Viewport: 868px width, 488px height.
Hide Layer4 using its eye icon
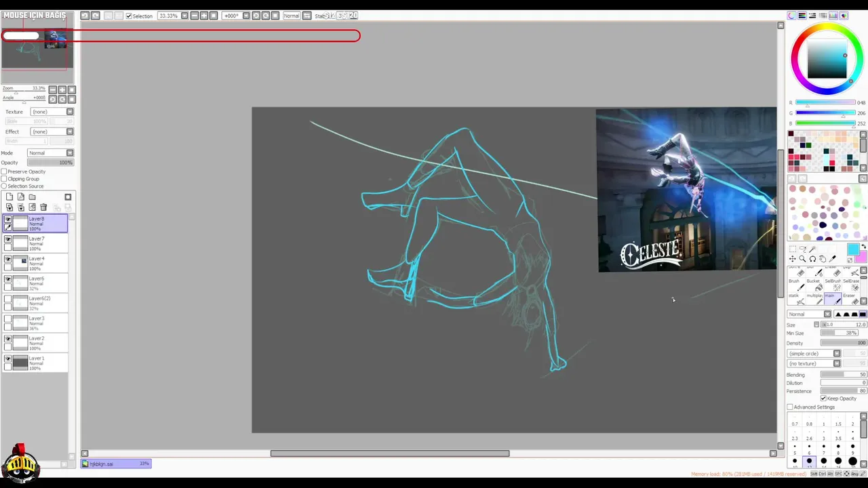(8, 259)
